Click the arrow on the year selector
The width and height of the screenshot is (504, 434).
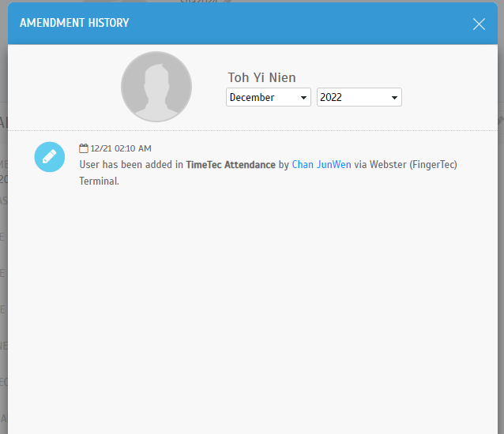pyautogui.click(x=395, y=98)
